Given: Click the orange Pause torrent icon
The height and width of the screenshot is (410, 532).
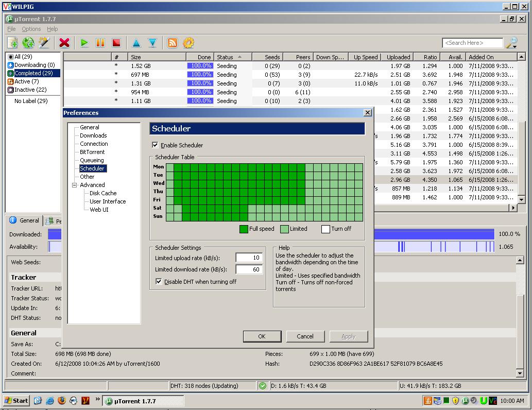Looking at the screenshot, I should pyautogui.click(x=100, y=43).
